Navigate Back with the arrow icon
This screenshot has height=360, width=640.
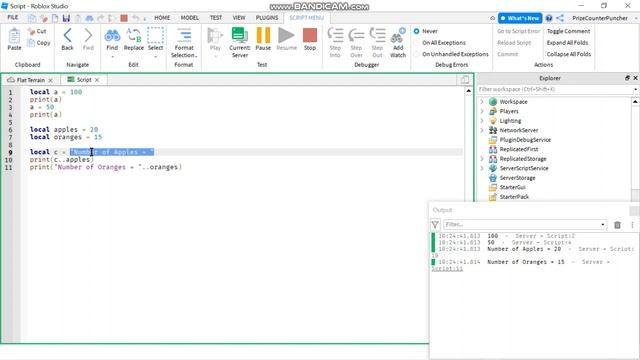(x=67, y=36)
